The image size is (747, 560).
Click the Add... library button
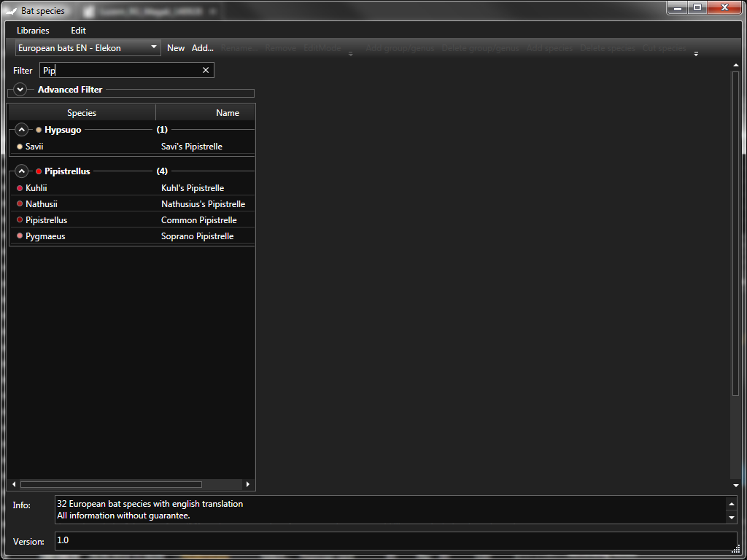(x=202, y=48)
